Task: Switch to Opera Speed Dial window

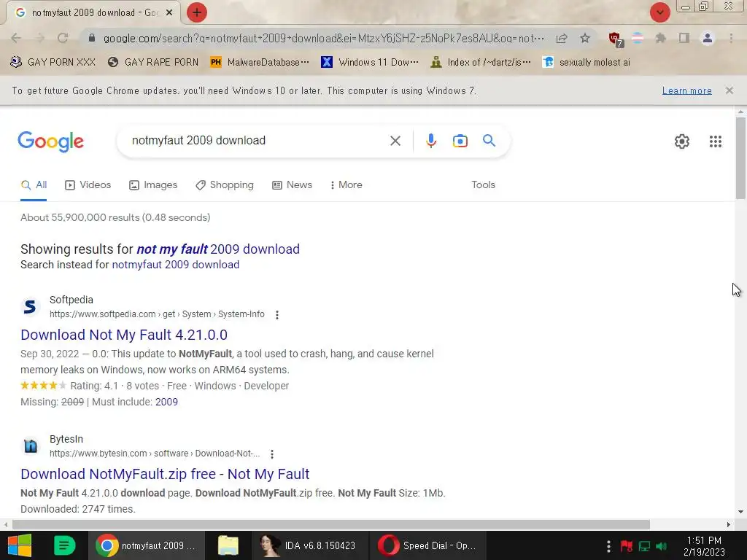Action: 427,545
